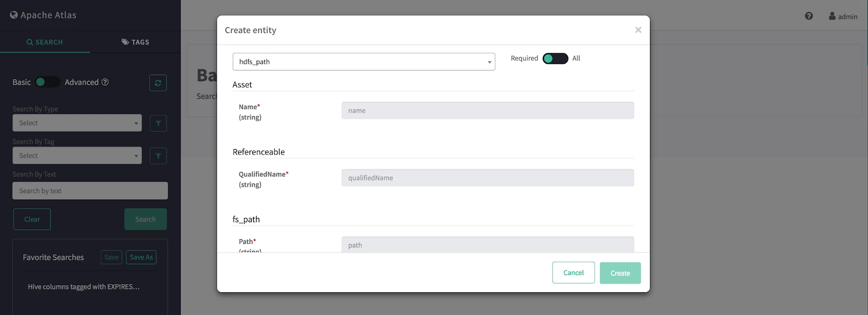
Task: Focus the Path input field
Action: tap(488, 245)
